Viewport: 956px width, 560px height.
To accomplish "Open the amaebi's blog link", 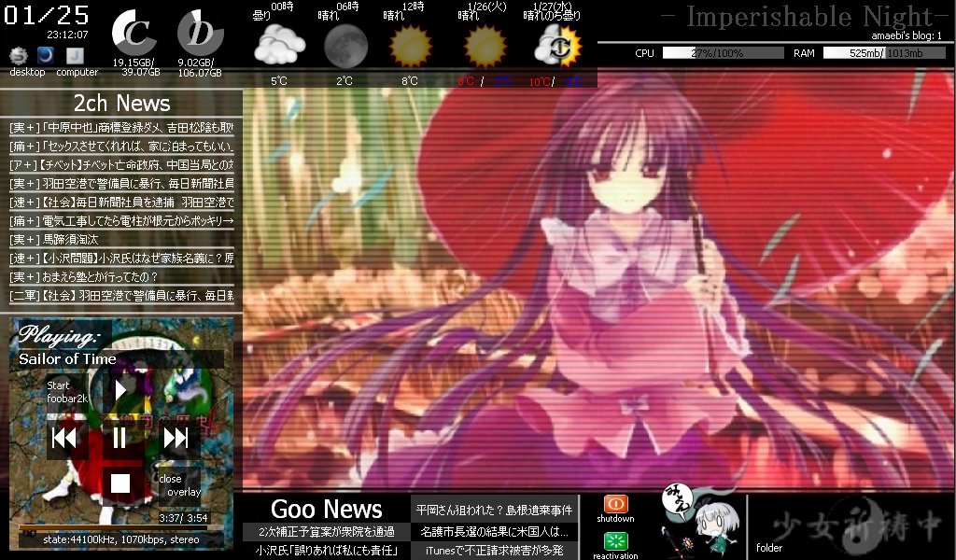I will (907, 35).
